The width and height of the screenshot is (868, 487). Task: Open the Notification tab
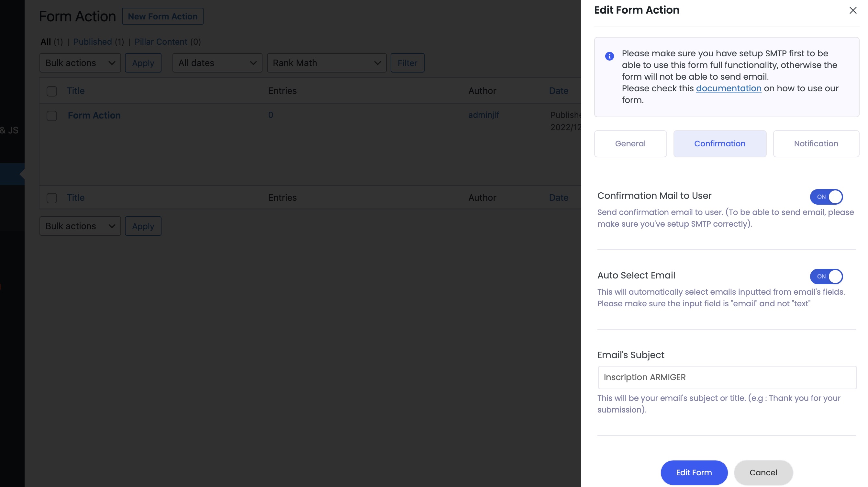(x=816, y=143)
